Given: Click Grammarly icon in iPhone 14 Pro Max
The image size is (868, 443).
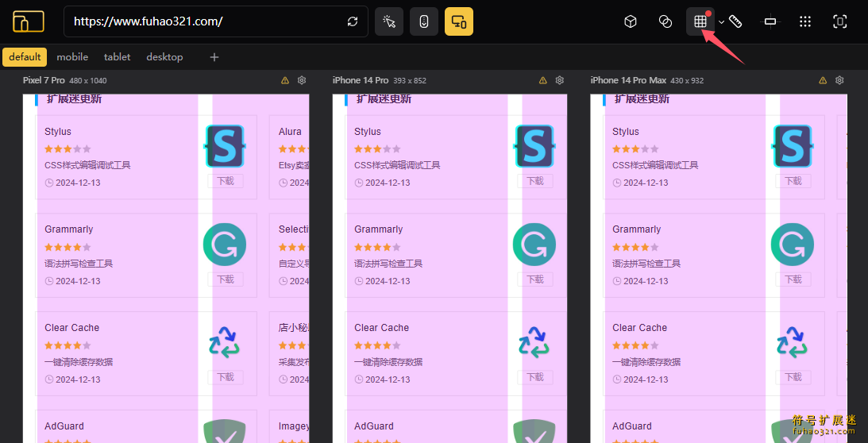Looking at the screenshot, I should 793,245.
